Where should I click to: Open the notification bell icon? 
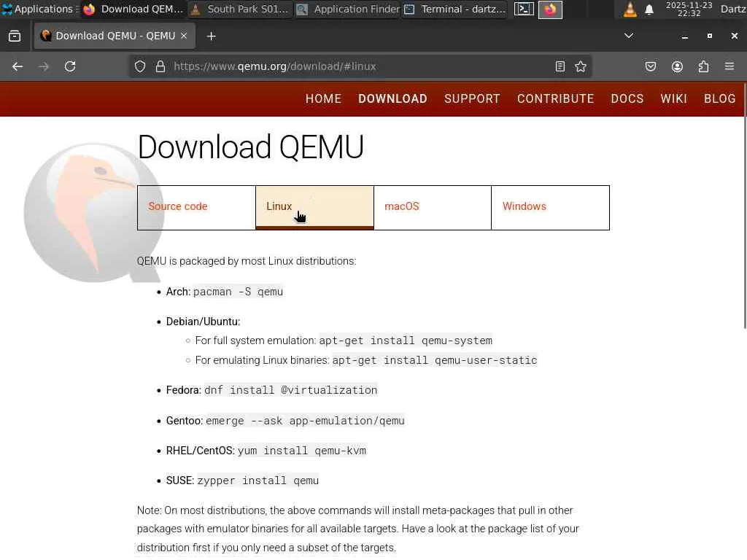[x=649, y=9]
